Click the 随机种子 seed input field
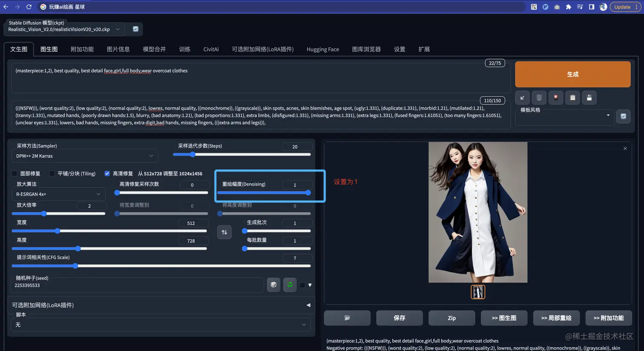 (137, 285)
